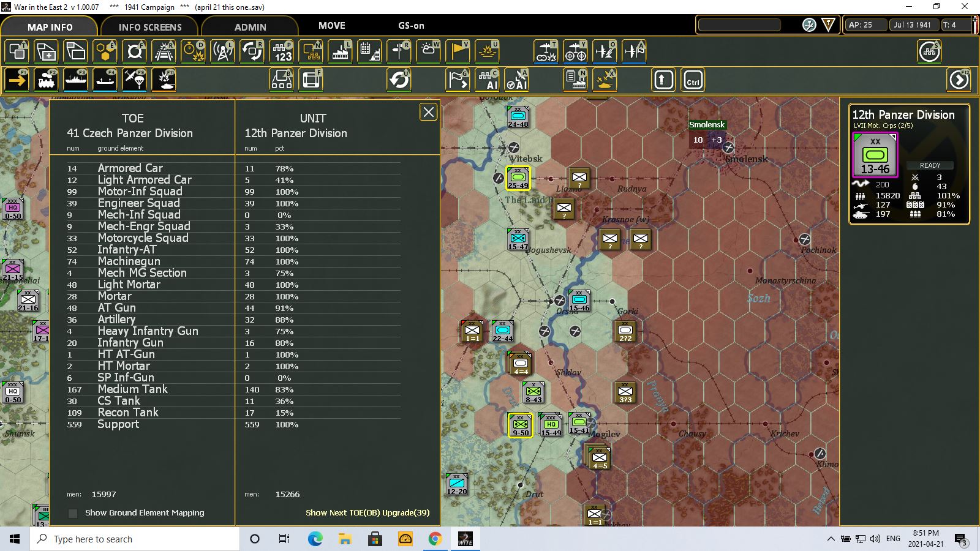Toggle rail damage info icon
The image size is (980, 551).
[x=164, y=51]
